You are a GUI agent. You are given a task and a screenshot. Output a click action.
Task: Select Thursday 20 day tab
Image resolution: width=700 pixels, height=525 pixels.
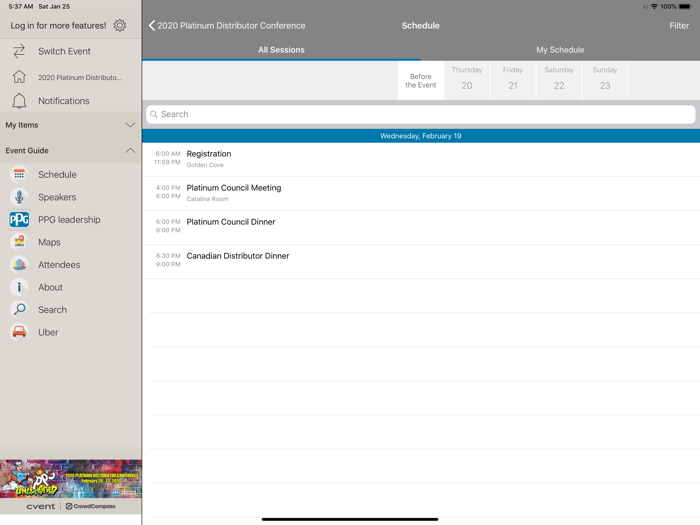tap(467, 81)
